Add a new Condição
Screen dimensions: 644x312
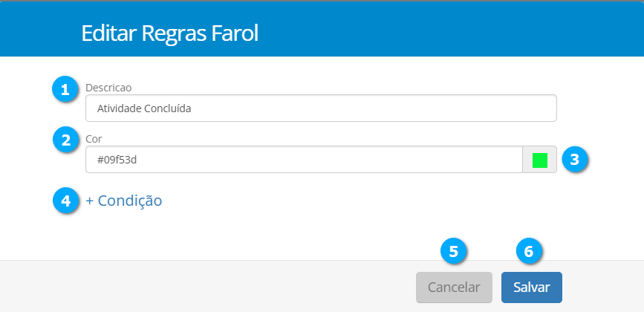point(124,201)
